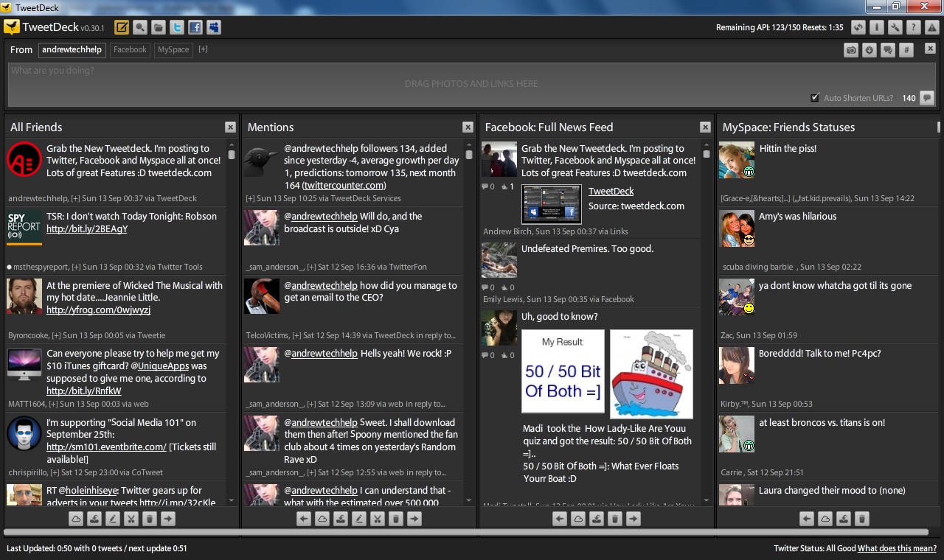Viewport: 944px width, 560px height.
Task: Click the trash icon under All Friends column
Action: tap(150, 519)
